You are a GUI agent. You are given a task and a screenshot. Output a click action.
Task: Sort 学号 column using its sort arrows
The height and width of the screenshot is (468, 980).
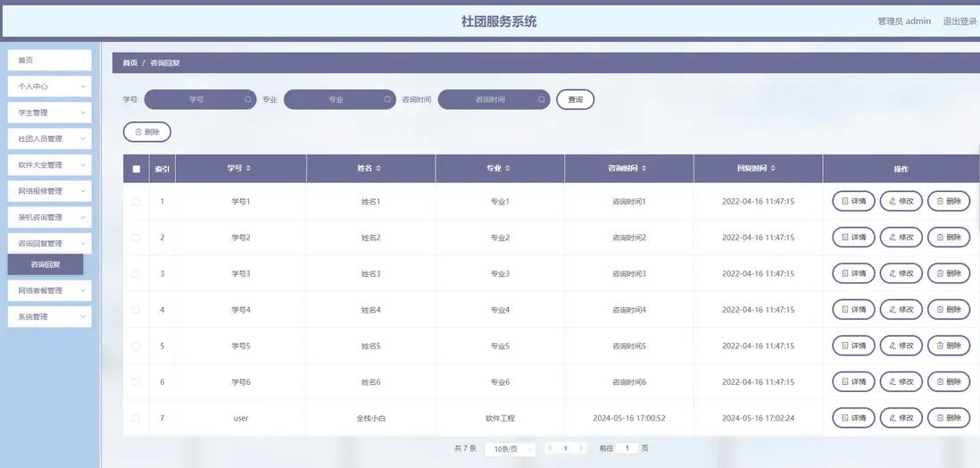248,168
